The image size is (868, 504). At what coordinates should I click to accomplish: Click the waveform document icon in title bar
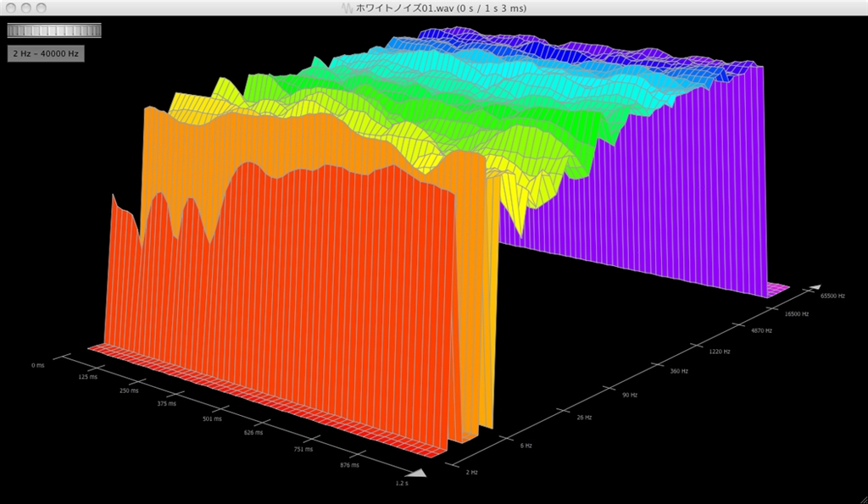347,8
